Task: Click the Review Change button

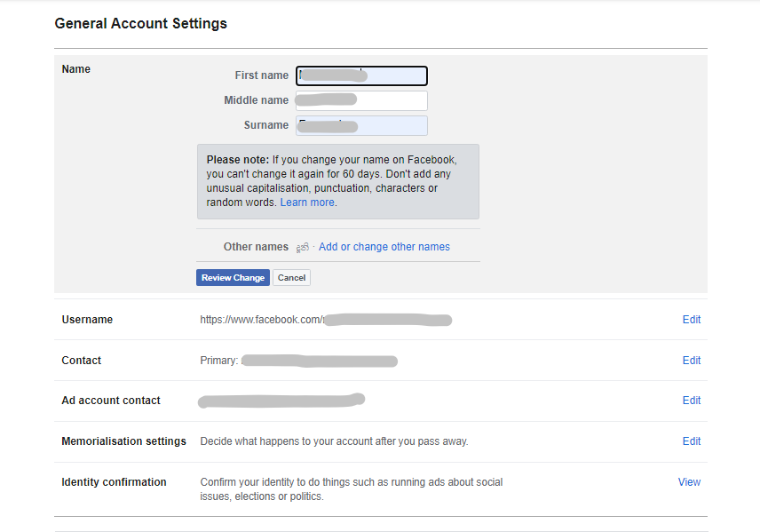Action: click(233, 277)
